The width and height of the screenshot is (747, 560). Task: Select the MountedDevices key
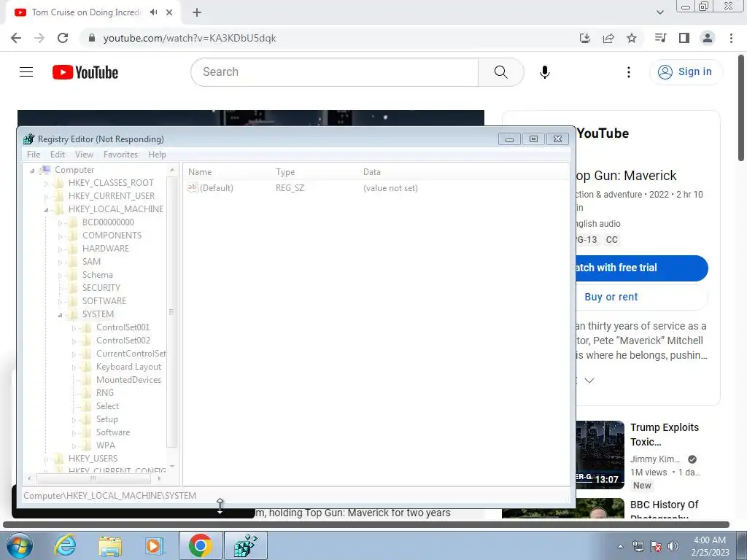point(128,379)
